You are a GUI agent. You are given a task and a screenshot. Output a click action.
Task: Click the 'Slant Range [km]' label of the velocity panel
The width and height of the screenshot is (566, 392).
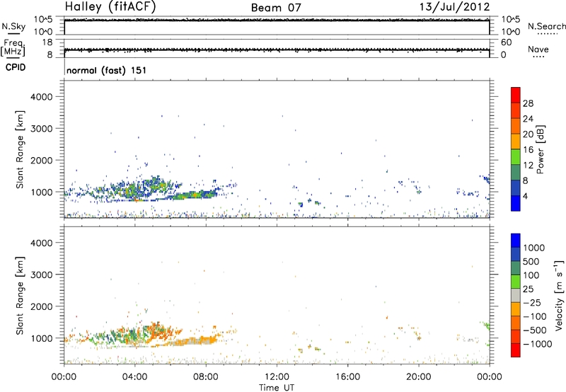(x=20, y=296)
